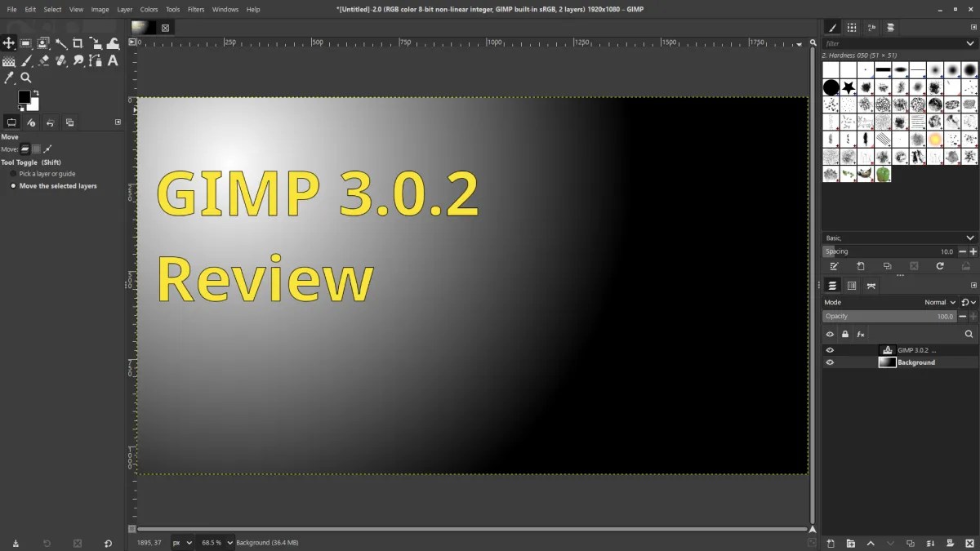This screenshot has width=980, height=551.
Task: Set Move mode to layer
Action: tap(24, 149)
